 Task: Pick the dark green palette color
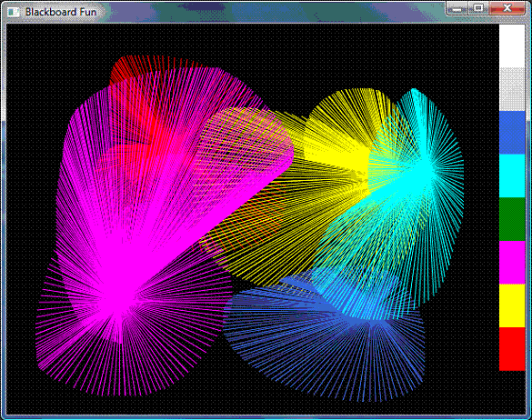(512, 219)
